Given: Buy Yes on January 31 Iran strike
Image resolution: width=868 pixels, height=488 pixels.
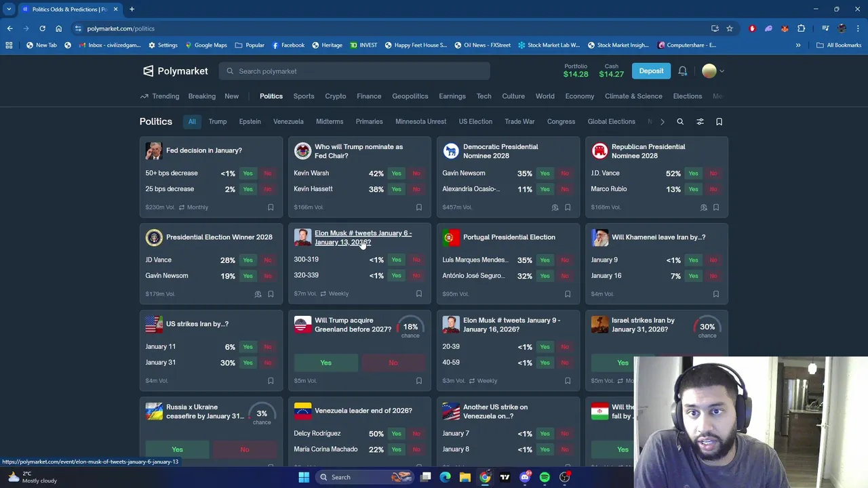Looking at the screenshot, I should tap(248, 363).
